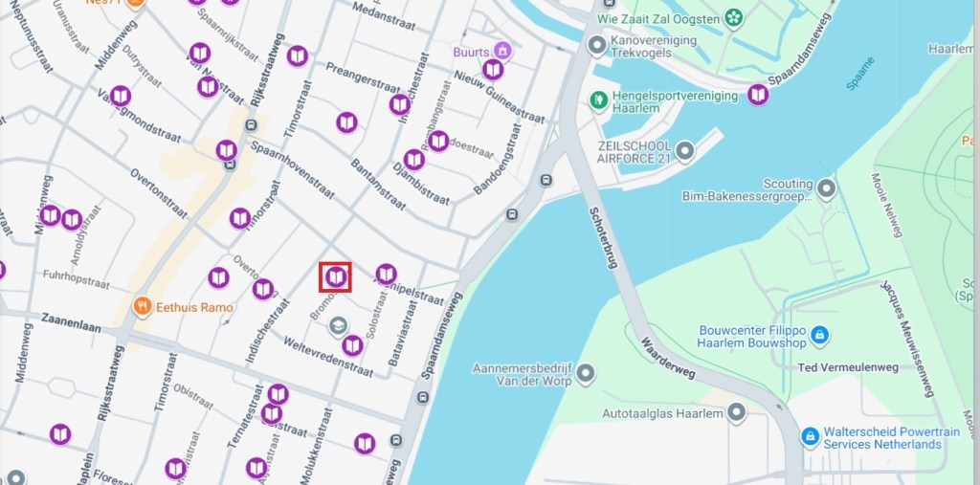Click the purple book marker on Spaarndamseweg riverside

point(758,95)
